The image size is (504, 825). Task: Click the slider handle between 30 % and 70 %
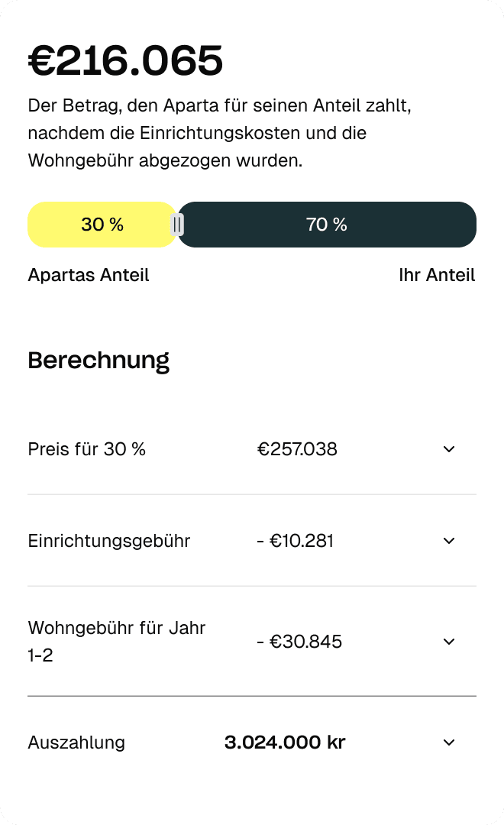click(177, 225)
